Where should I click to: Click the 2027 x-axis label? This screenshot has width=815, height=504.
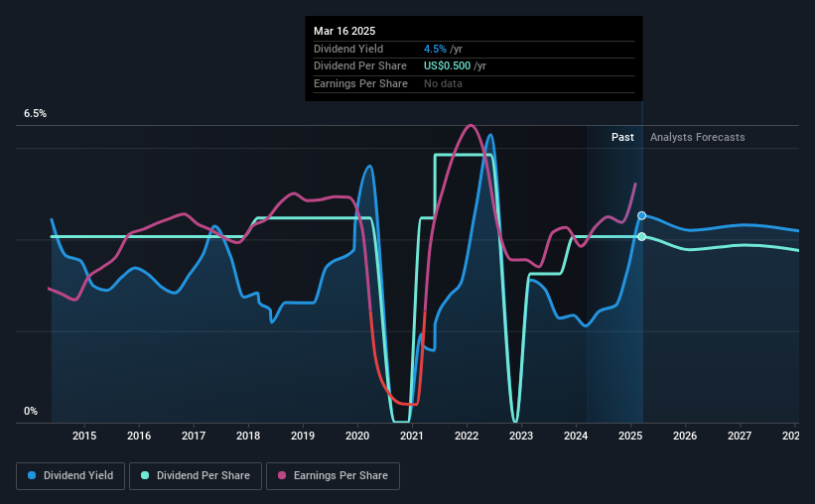pyautogui.click(x=740, y=436)
